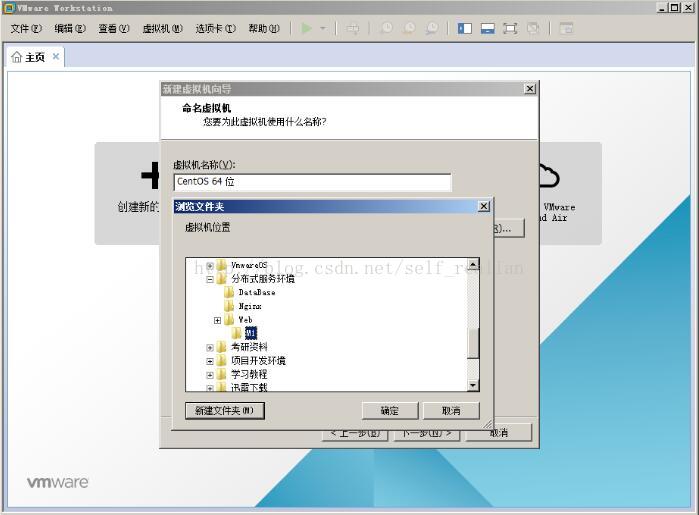Collapse the 分布式服务环境 folder node
699x515 pixels.
[x=210, y=280]
